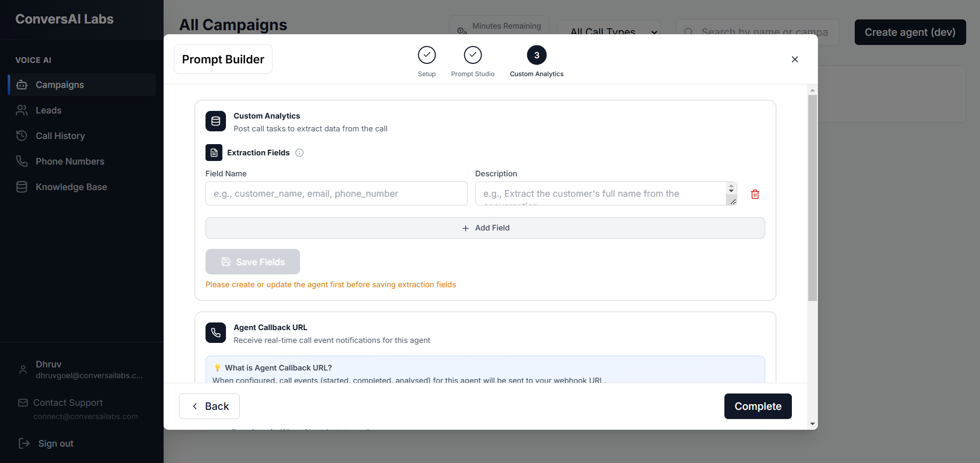
Task: Click the ConversAI Labs logo text
Action: [x=64, y=19]
